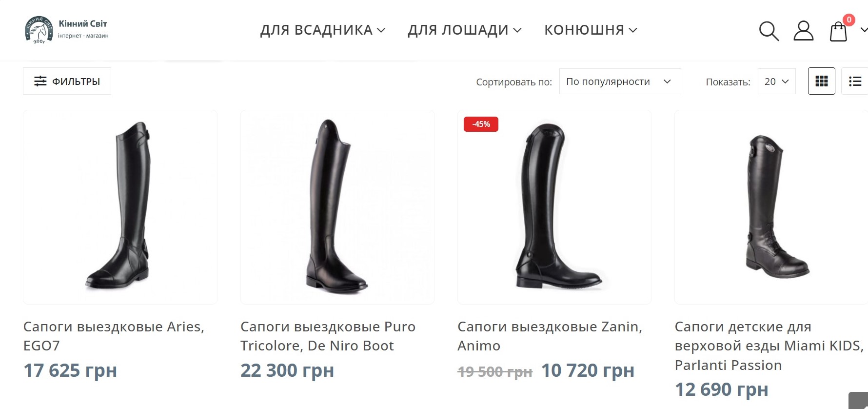Image resolution: width=868 pixels, height=409 pixels.
Task: Open the search magnifier icon
Action: point(769,31)
